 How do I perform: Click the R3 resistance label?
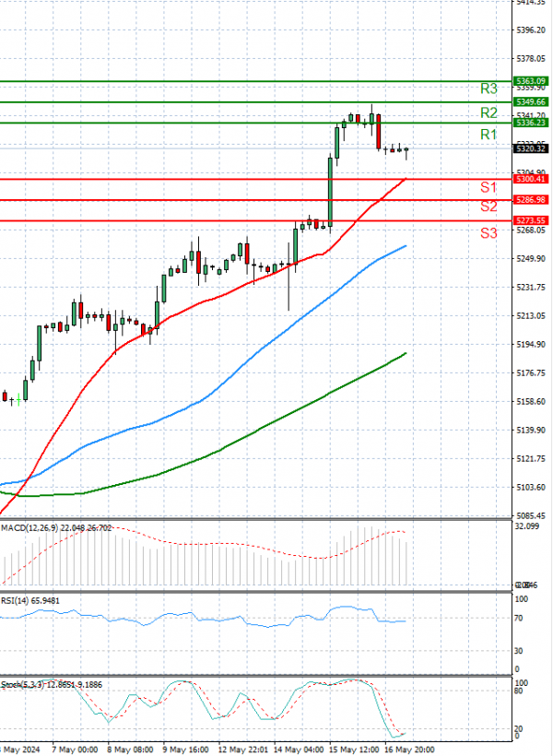[488, 89]
